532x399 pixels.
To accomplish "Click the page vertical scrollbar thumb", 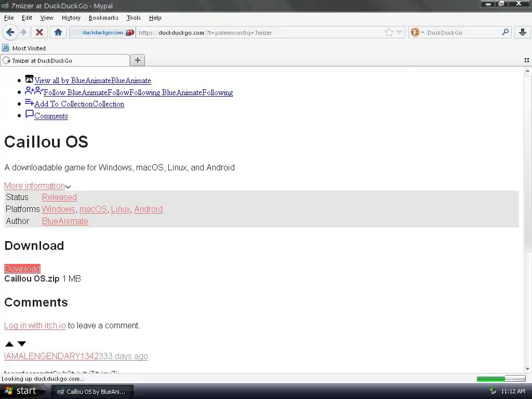I will (x=527, y=164).
